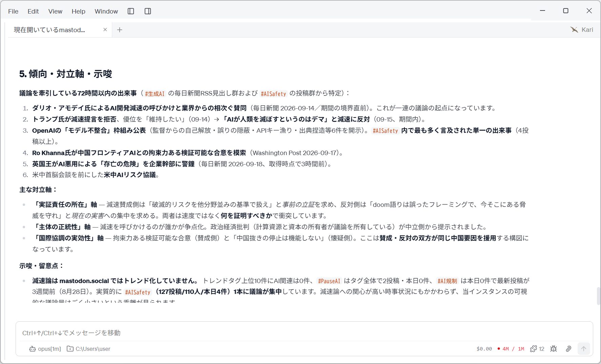The image size is (601, 364).
Task: Maximize the application window
Action: pos(565,11)
